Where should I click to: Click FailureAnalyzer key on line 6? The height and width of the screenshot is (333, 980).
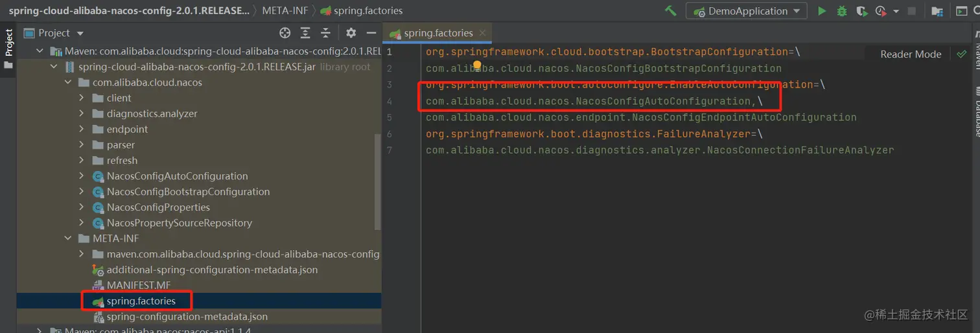(704, 134)
